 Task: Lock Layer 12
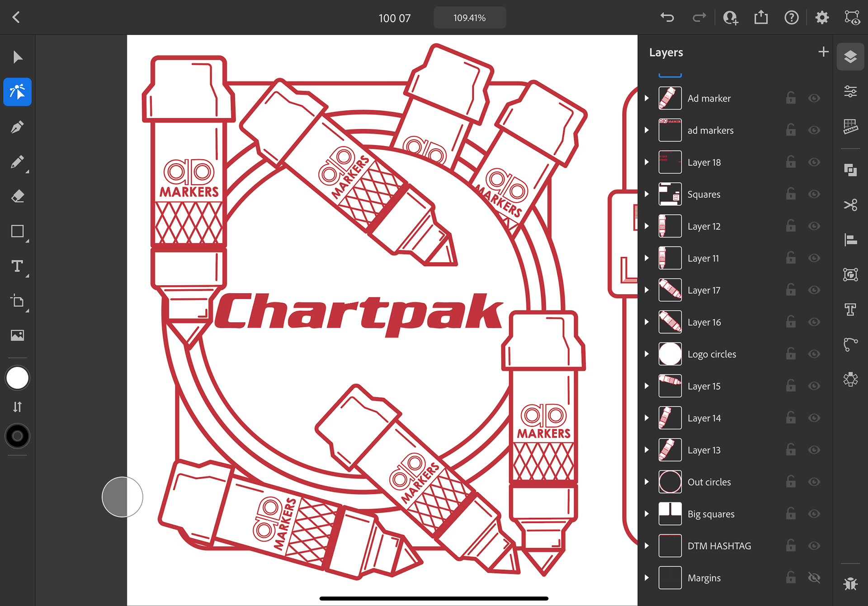coord(791,225)
